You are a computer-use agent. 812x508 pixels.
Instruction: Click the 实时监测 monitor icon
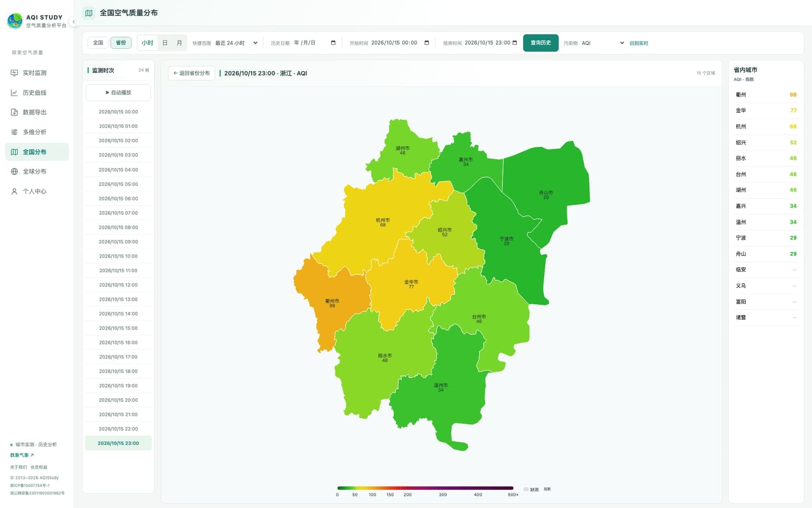pyautogui.click(x=14, y=73)
